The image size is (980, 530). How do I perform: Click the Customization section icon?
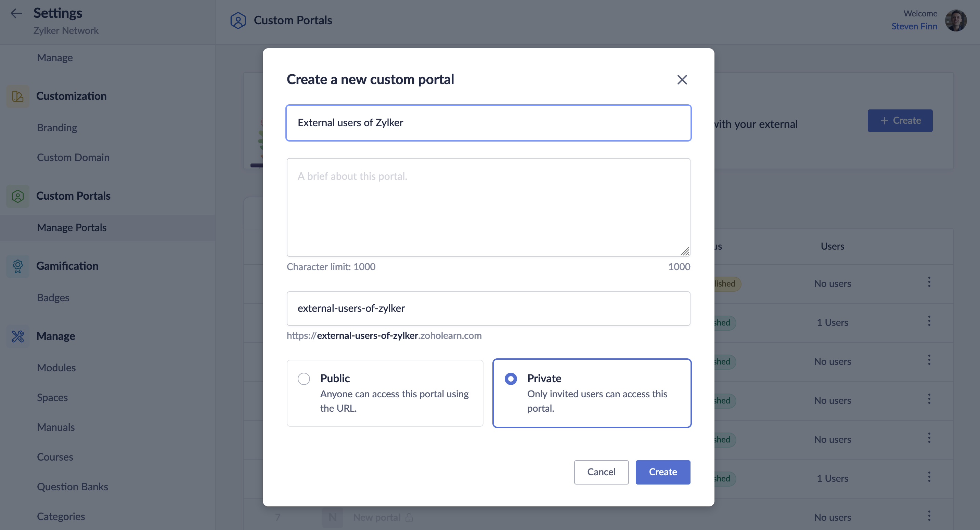(17, 96)
